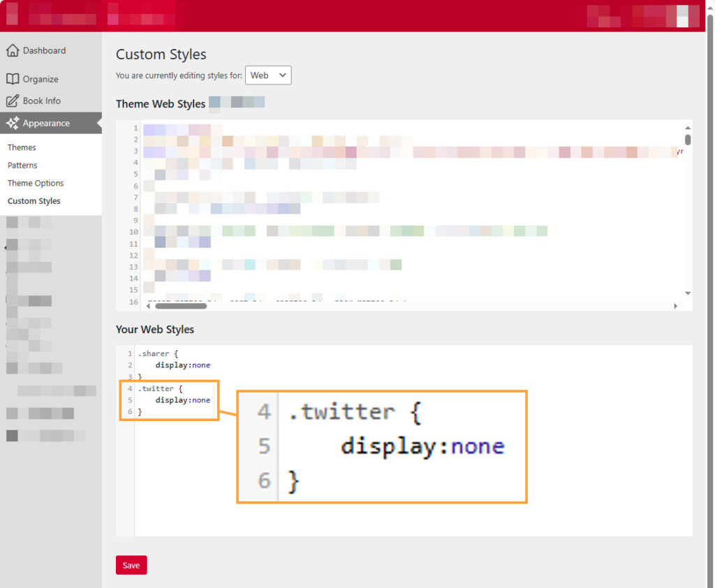Open the editing target selector showing Web
715x588 pixels.
(268, 75)
